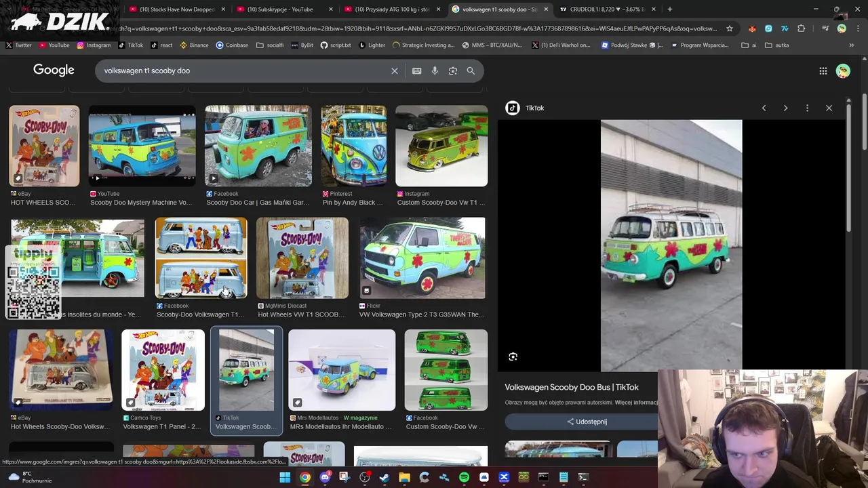Click the page vertical scrollbar
The width and height of the screenshot is (868, 488).
pyautogui.click(x=864, y=122)
